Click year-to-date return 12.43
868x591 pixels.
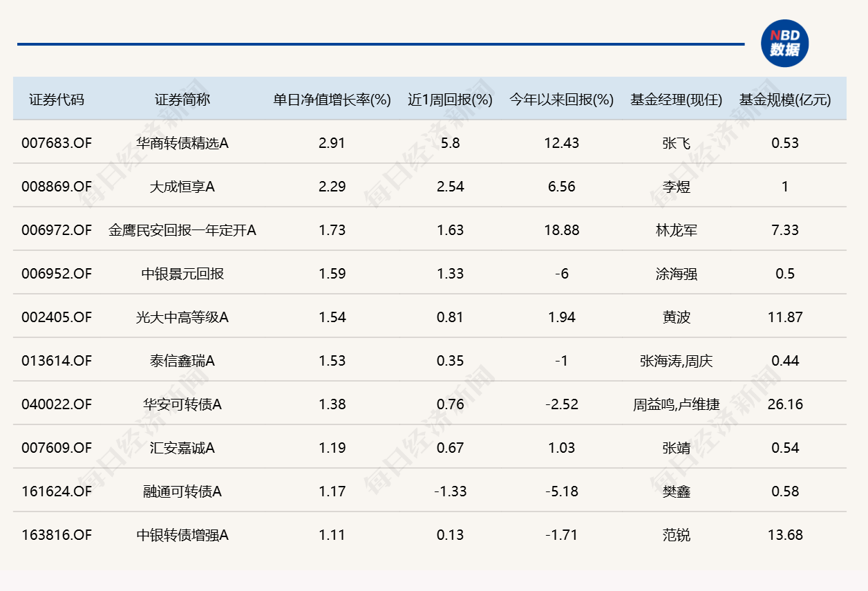click(x=562, y=143)
